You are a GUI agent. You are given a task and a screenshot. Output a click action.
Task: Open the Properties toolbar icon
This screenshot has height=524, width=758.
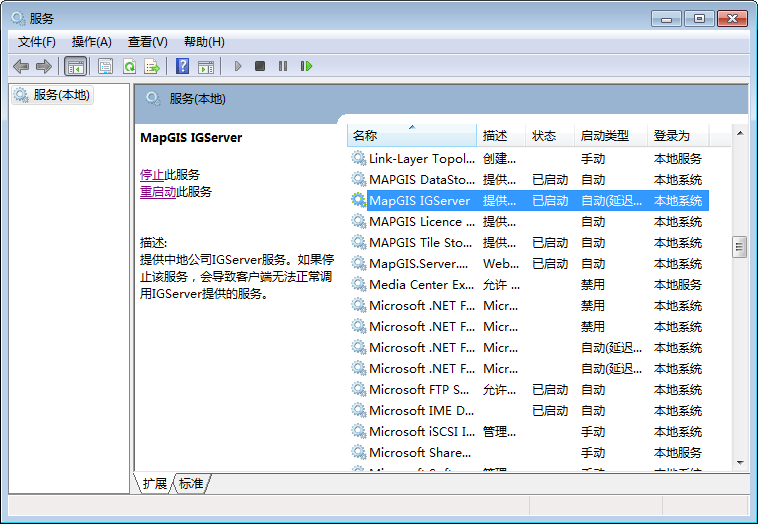click(x=105, y=66)
